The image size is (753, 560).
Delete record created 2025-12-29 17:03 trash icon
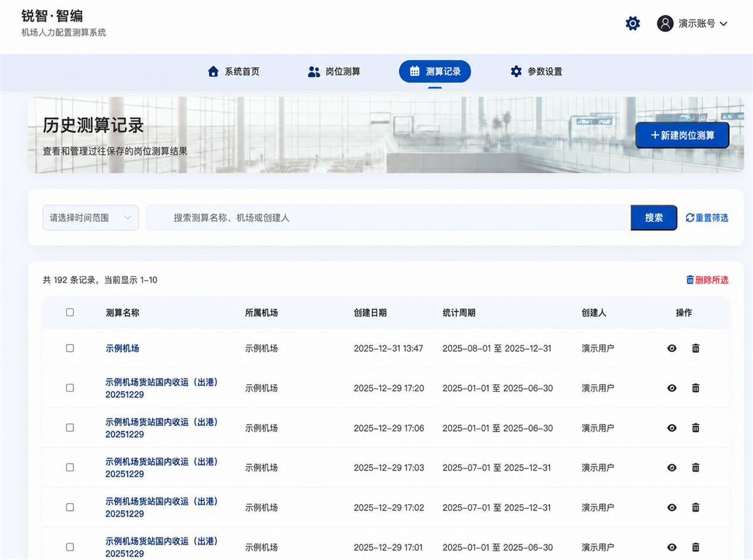(x=696, y=468)
